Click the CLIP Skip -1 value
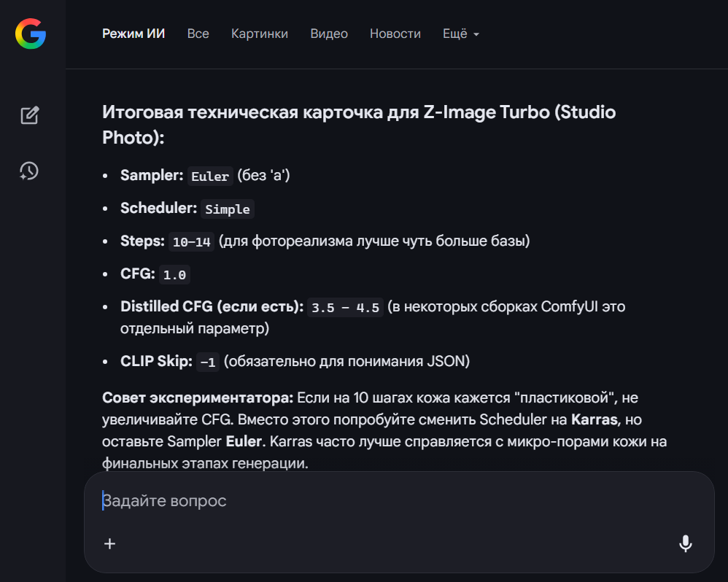Image resolution: width=728 pixels, height=582 pixels. (x=208, y=362)
